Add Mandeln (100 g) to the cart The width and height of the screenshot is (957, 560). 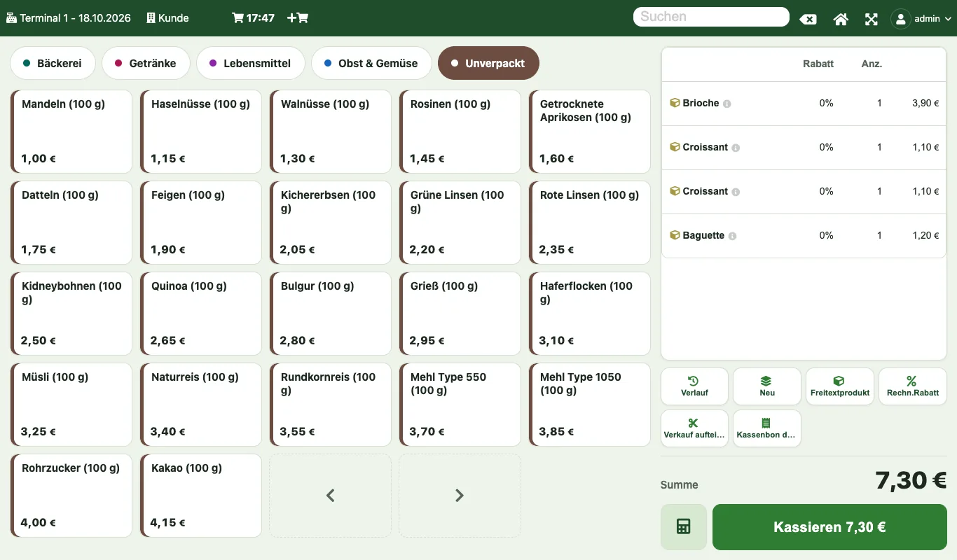point(71,132)
